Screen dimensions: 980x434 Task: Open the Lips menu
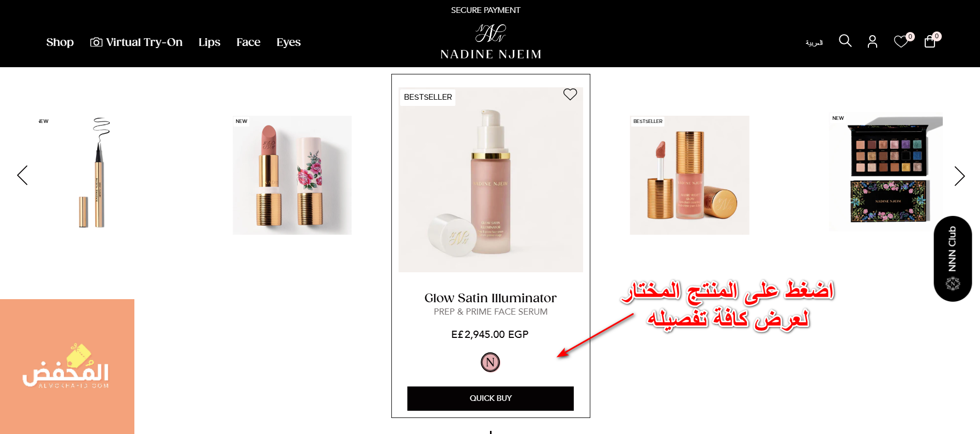coord(209,42)
